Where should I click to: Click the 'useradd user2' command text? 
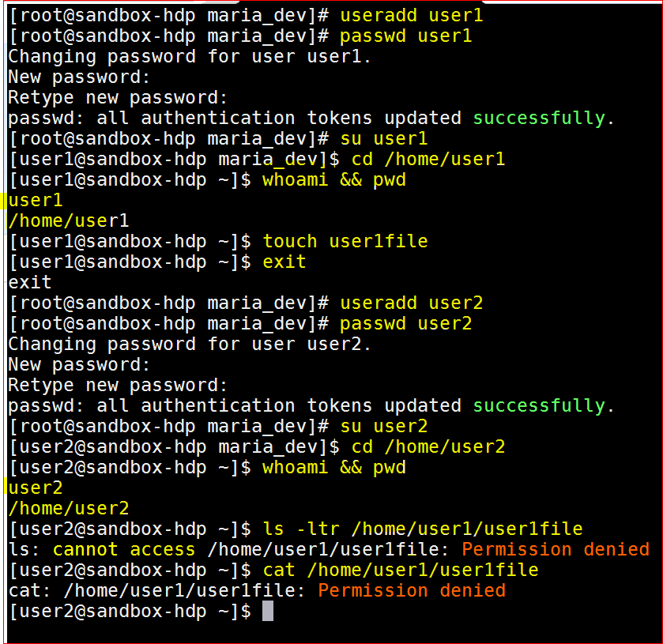coord(412,303)
